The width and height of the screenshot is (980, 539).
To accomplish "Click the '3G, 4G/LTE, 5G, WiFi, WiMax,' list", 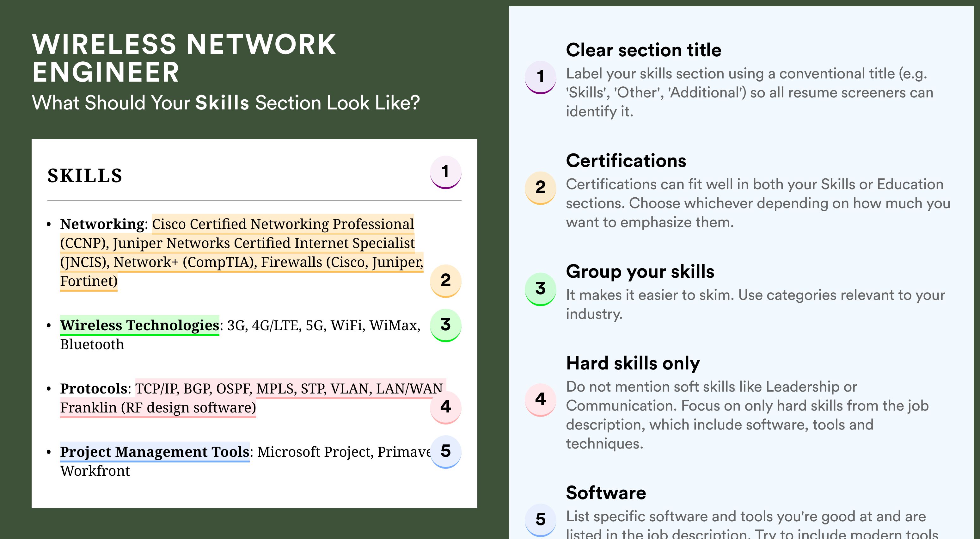I will (324, 325).
